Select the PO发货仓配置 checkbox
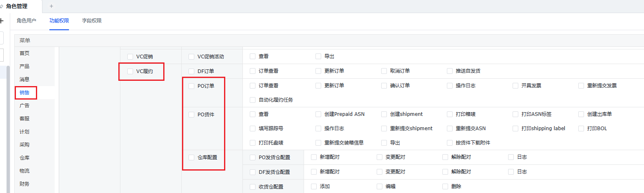Image resolution: width=644 pixels, height=193 pixels. point(253,158)
